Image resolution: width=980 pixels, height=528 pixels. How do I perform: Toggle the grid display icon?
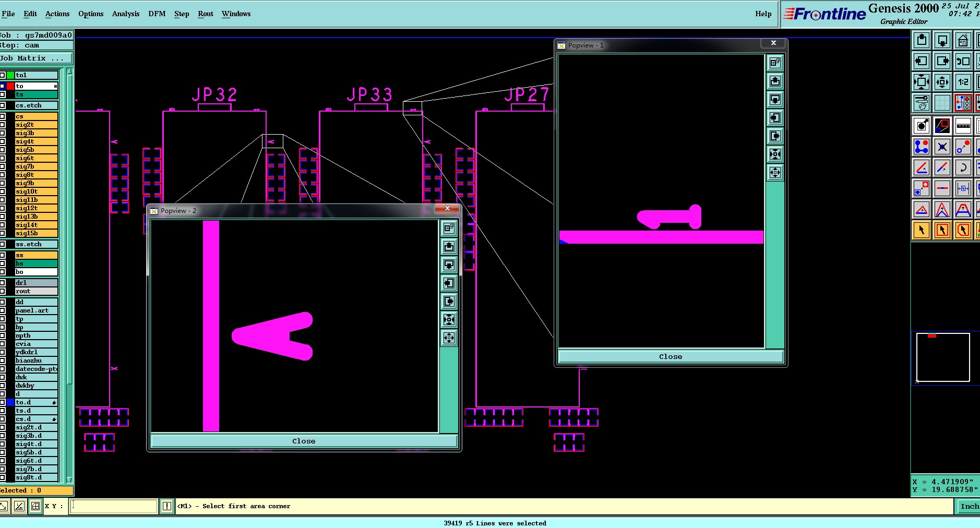pos(942,103)
